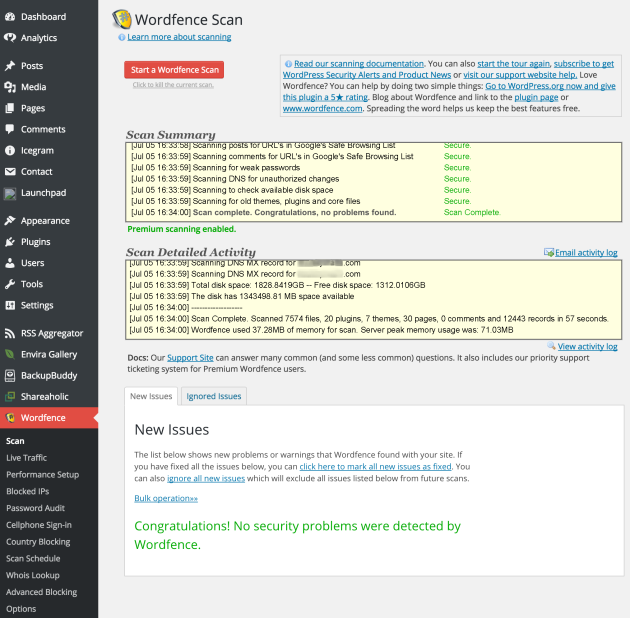Screen dimensions: 630x618
Task: Click the Envira Gallery leaf icon
Action: (10, 354)
